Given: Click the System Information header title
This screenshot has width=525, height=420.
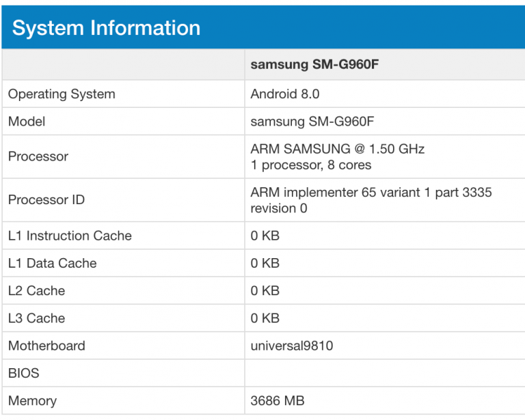Looking at the screenshot, I should (x=107, y=28).
